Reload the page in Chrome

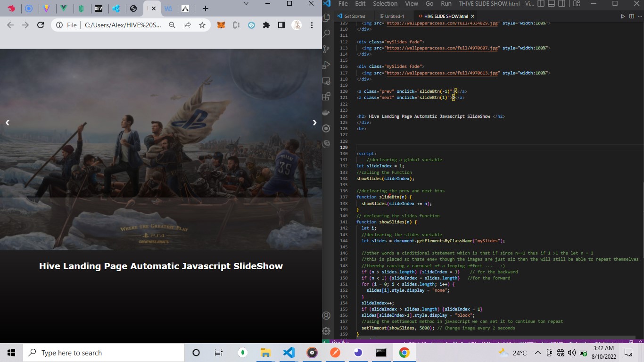[x=41, y=25]
